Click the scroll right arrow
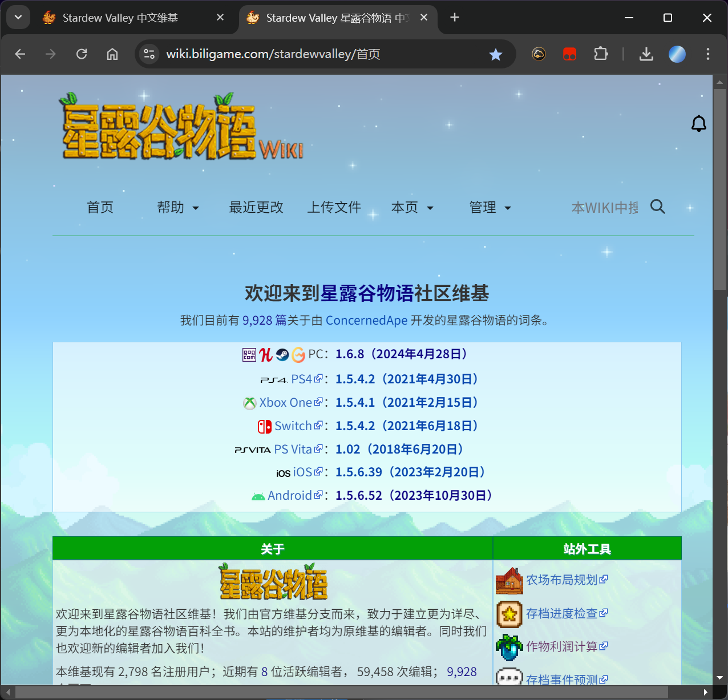This screenshot has width=728, height=700. click(x=706, y=693)
